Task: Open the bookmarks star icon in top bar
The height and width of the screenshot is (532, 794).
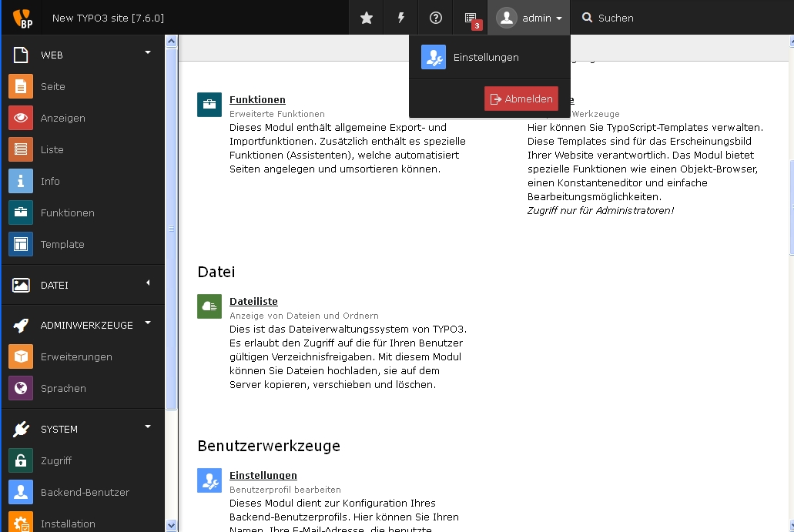Action: 367,18
